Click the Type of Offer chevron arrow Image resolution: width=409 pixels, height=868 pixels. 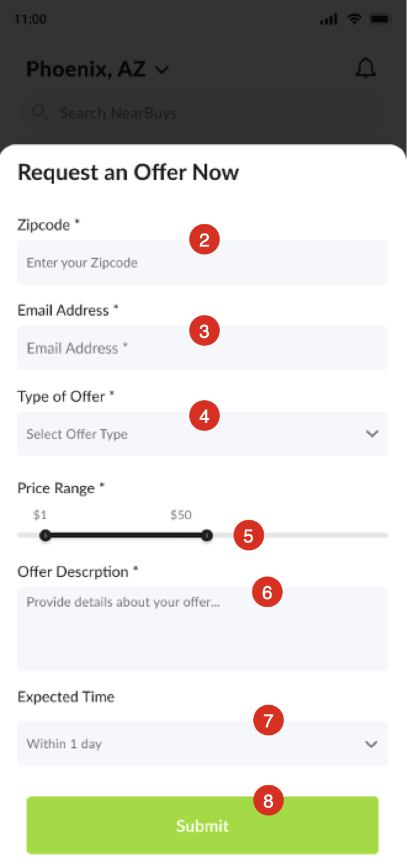[371, 434]
